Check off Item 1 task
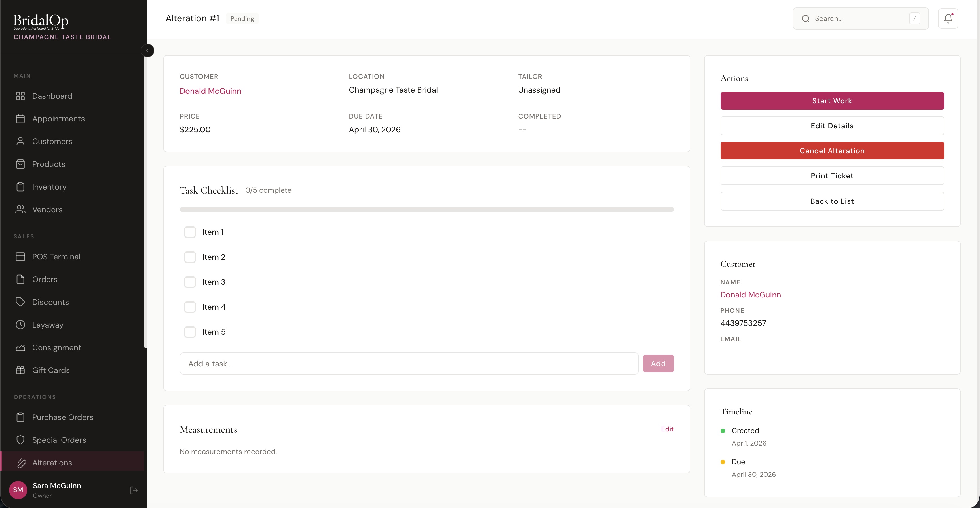The image size is (980, 508). pyautogui.click(x=189, y=232)
